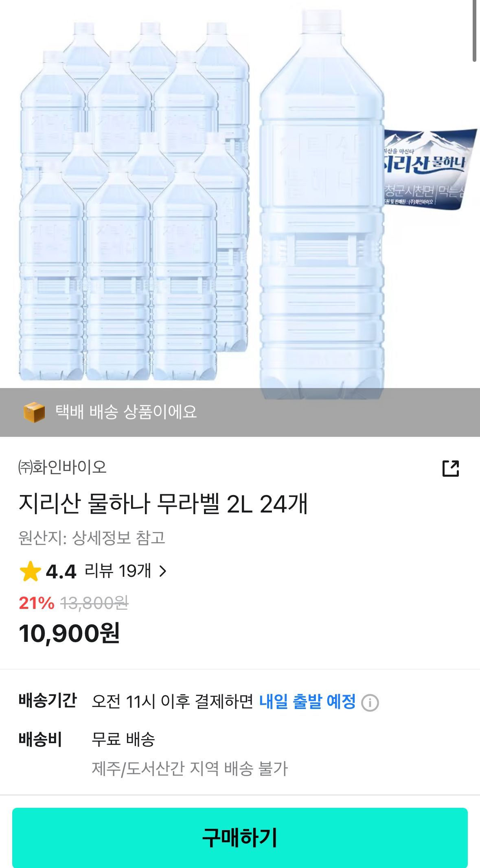Viewport: 480px width, 868px height.
Task: Click the 내일 출발 예정 blue text
Action: 307,702
